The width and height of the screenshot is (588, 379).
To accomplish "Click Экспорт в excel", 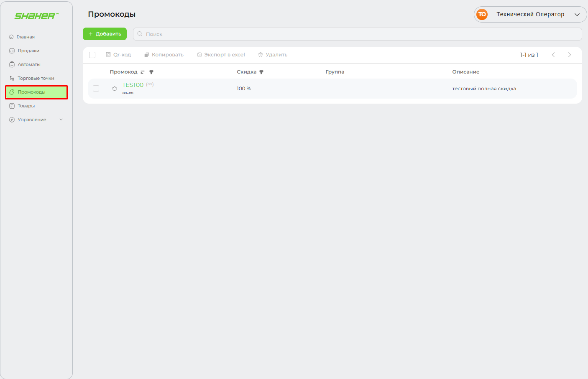I will [x=221, y=55].
